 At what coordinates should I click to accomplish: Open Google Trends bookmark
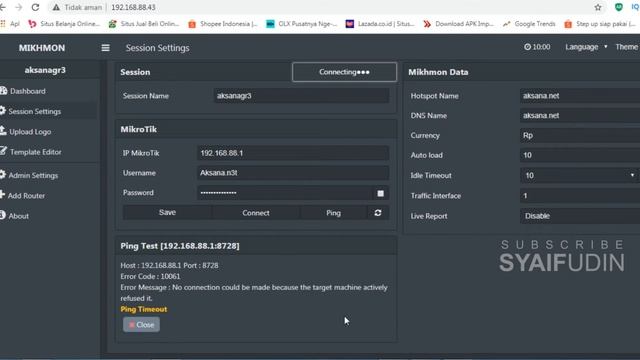click(x=529, y=24)
